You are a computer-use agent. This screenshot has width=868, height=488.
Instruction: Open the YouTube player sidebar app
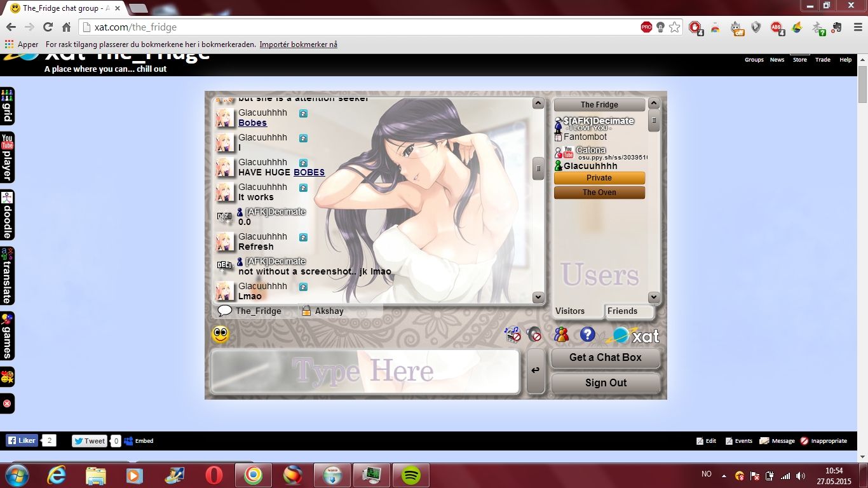[x=7, y=157]
